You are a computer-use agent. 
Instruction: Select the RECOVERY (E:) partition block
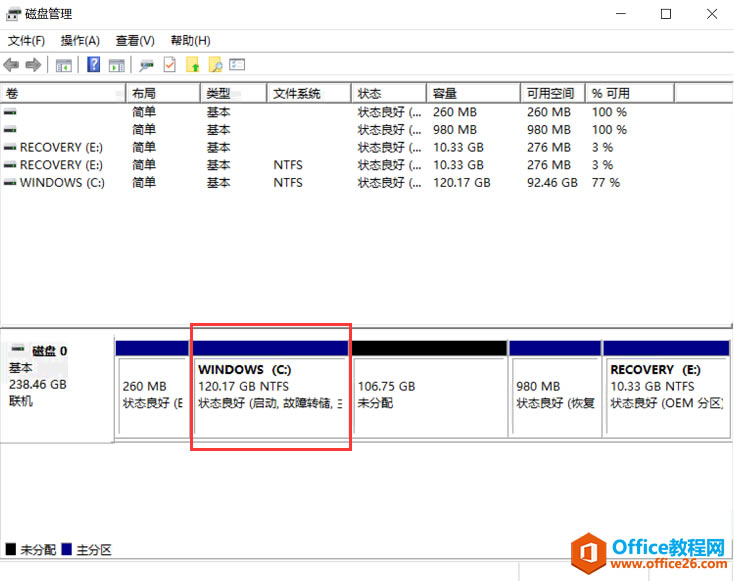tap(667, 390)
